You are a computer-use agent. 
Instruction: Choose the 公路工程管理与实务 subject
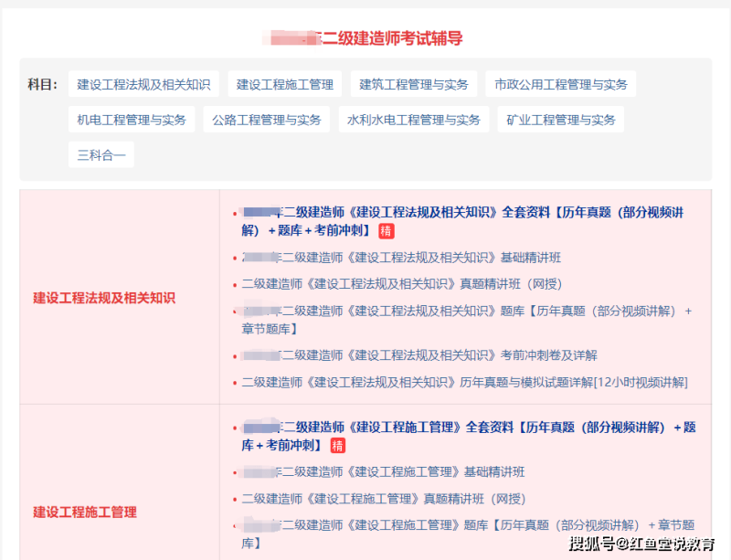[266, 119]
